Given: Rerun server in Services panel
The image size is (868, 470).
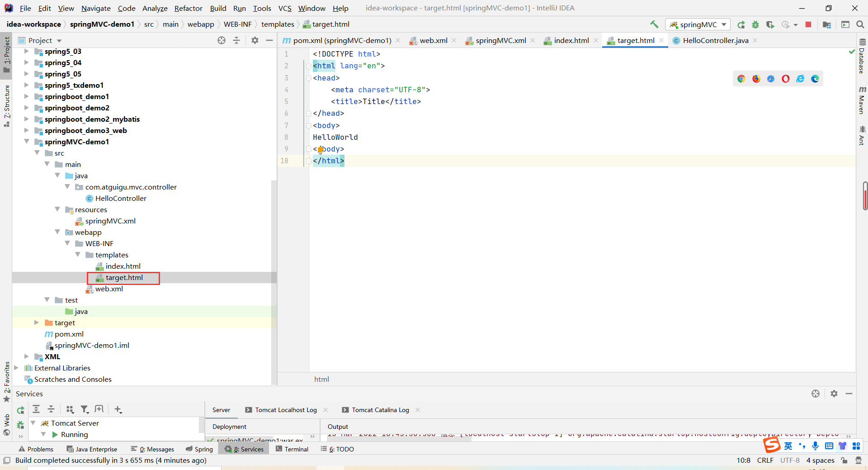Looking at the screenshot, I should pos(20,410).
